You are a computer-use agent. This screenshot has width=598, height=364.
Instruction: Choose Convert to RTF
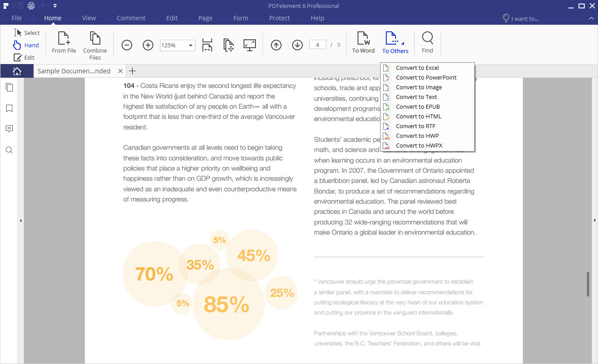pyautogui.click(x=427, y=126)
